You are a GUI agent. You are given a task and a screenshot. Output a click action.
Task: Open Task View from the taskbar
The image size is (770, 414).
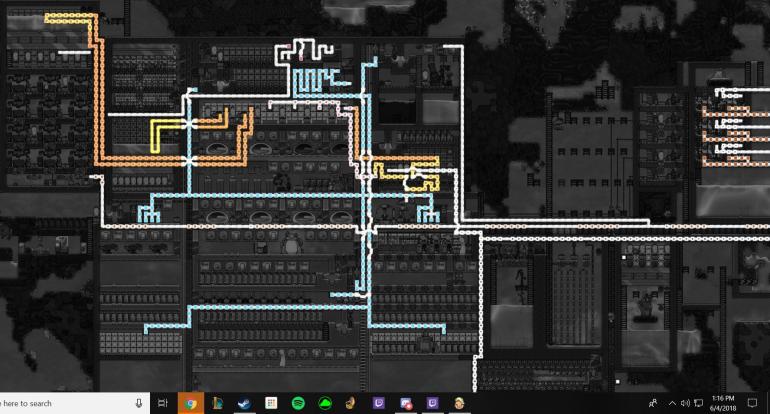click(x=163, y=403)
